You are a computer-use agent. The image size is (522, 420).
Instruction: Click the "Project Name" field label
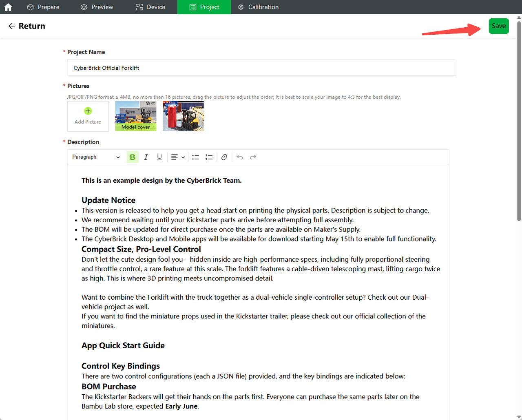(x=86, y=52)
